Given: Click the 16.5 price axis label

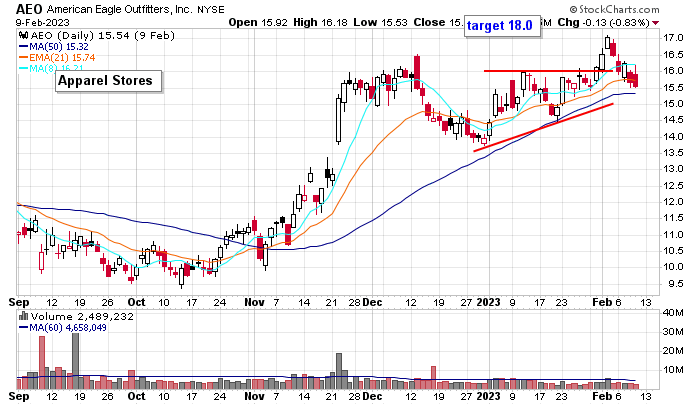Looking at the screenshot, I should pos(673,54).
